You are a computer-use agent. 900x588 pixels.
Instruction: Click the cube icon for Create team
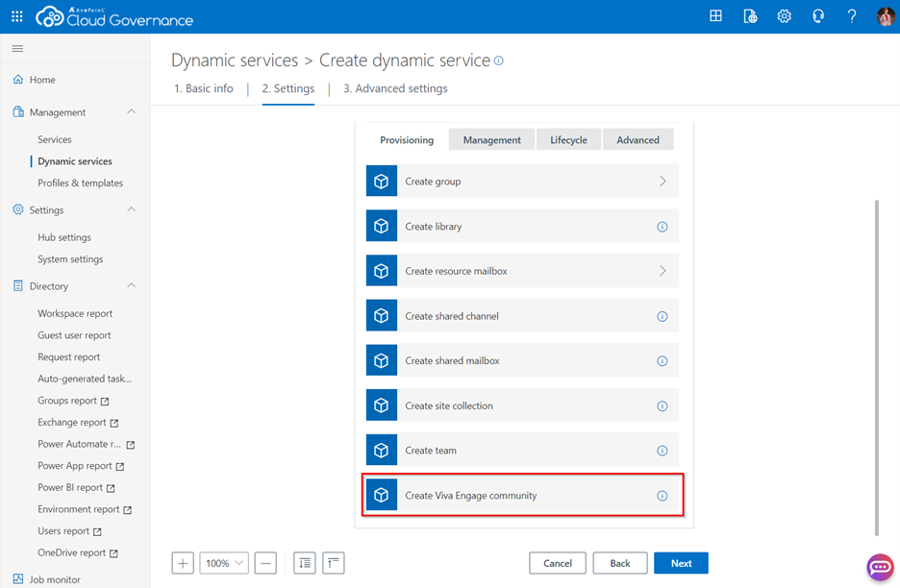click(x=382, y=451)
